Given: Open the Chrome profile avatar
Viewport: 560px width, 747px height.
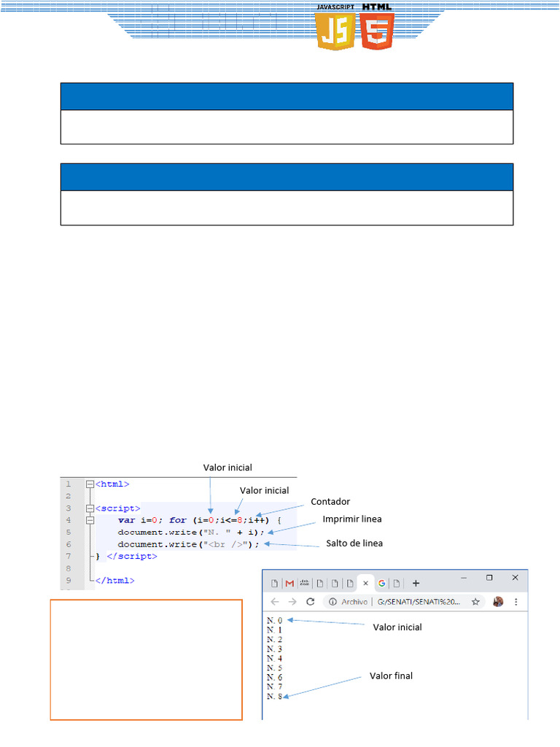Looking at the screenshot, I should [x=498, y=602].
